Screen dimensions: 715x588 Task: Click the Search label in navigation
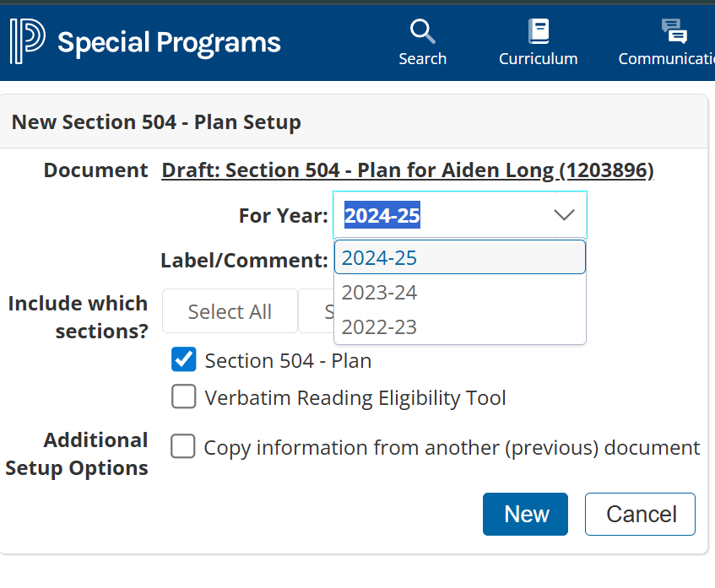[x=422, y=59]
